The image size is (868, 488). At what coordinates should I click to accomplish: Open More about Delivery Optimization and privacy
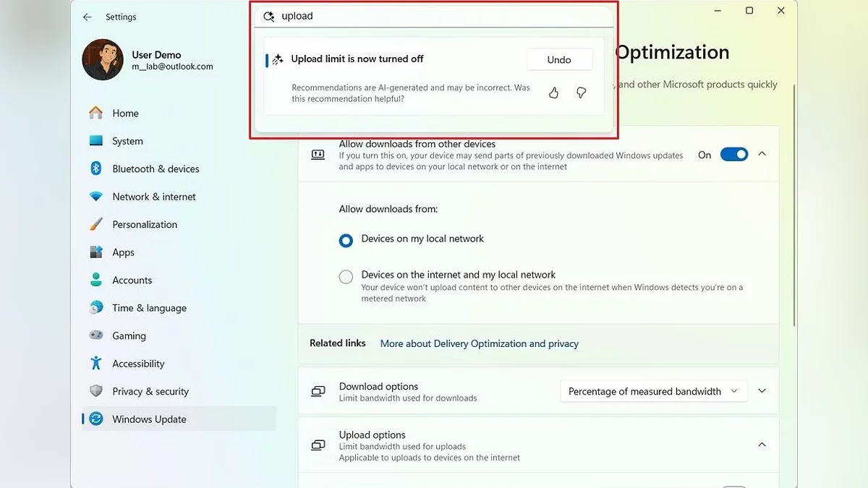pos(480,343)
